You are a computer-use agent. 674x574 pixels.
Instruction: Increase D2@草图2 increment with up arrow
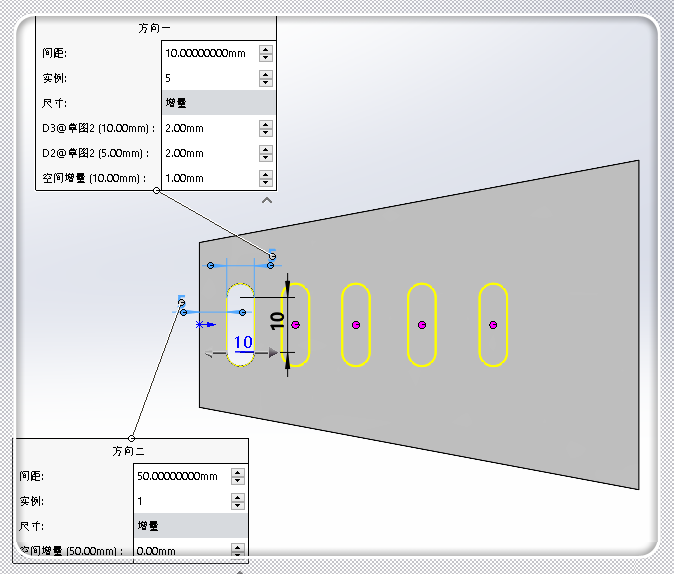click(x=266, y=149)
